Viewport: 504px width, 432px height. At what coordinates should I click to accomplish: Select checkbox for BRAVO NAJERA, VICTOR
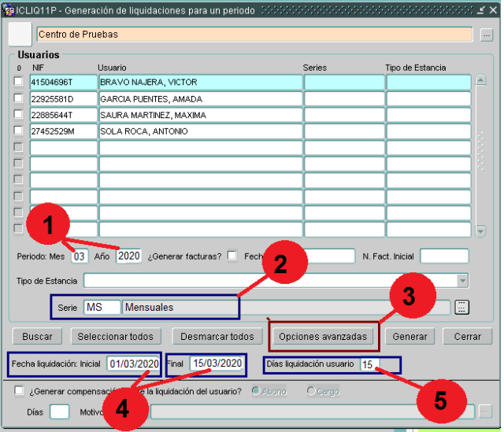19,82
